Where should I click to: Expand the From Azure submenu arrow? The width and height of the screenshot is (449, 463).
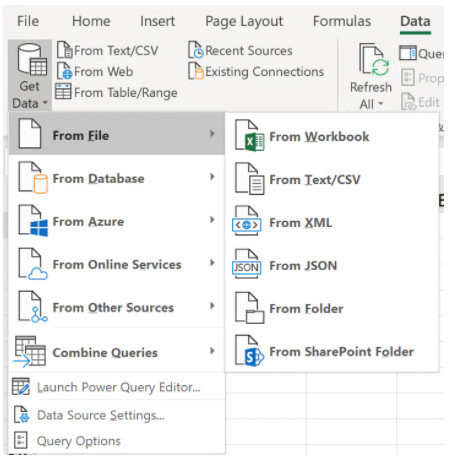[212, 220]
